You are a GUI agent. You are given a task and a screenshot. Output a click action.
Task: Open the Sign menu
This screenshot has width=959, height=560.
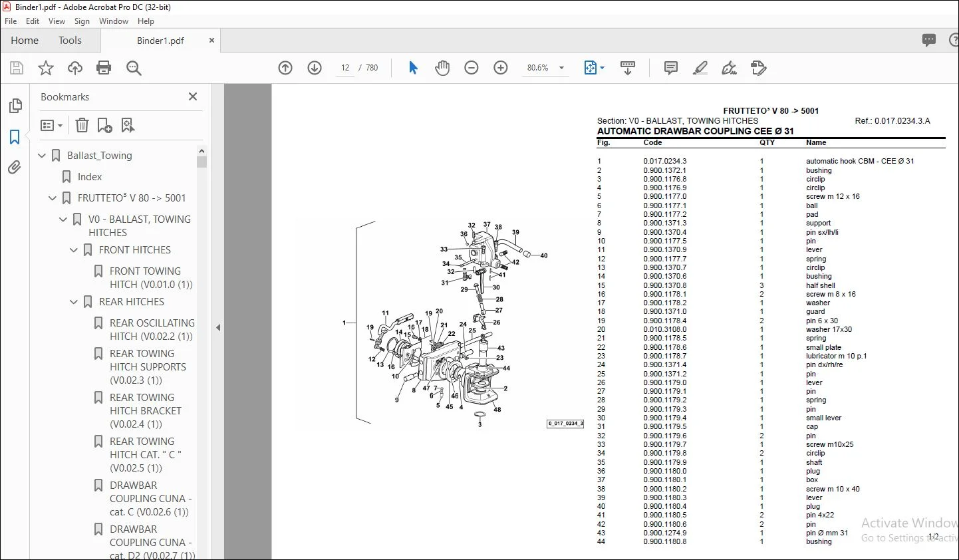[82, 21]
